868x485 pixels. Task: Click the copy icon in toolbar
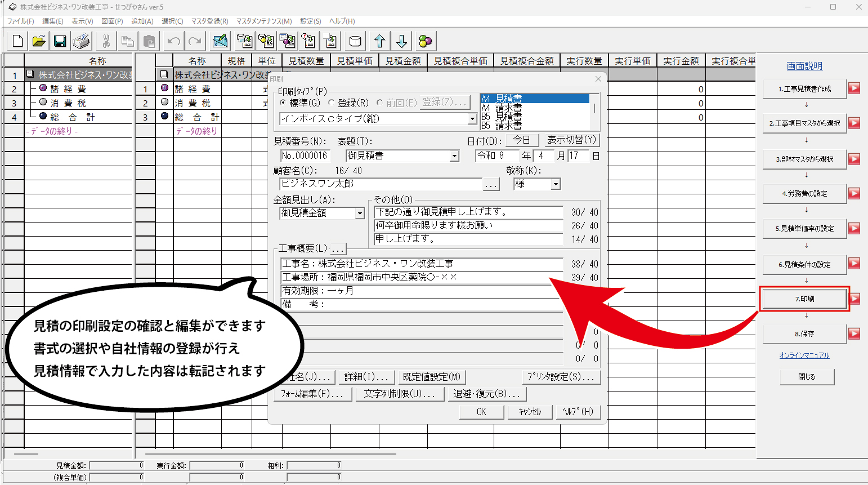click(128, 41)
